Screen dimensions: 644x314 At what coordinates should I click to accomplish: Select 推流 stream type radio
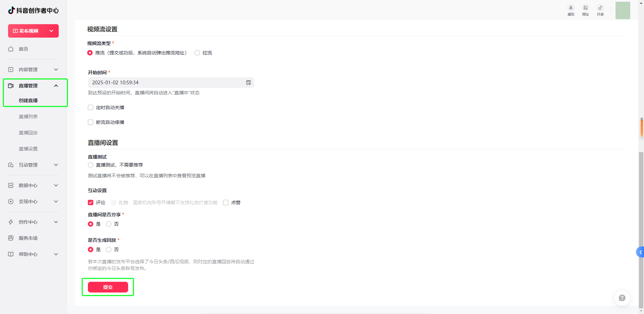tap(90, 53)
